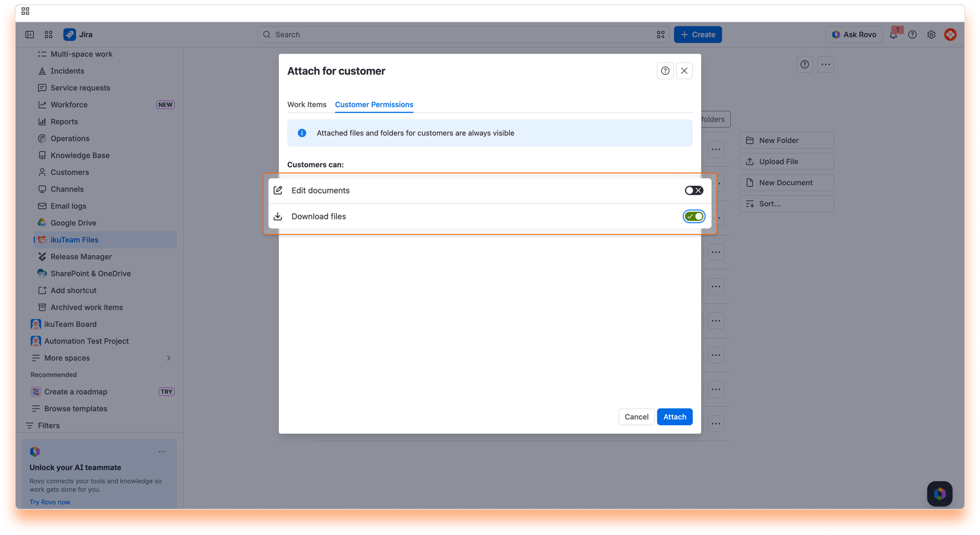This screenshot has width=980, height=535.
Task: Open Knowledge Base in the sidebar
Action: [x=106, y=155]
